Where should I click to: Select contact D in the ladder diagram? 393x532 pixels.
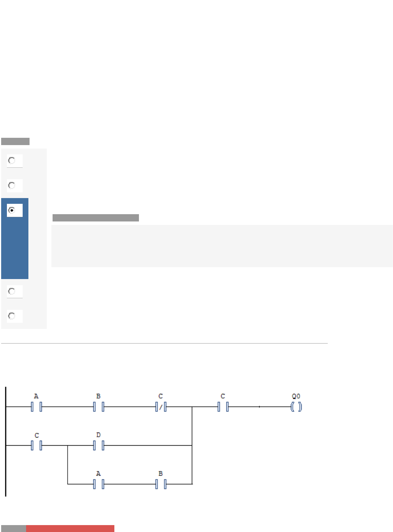99,445
